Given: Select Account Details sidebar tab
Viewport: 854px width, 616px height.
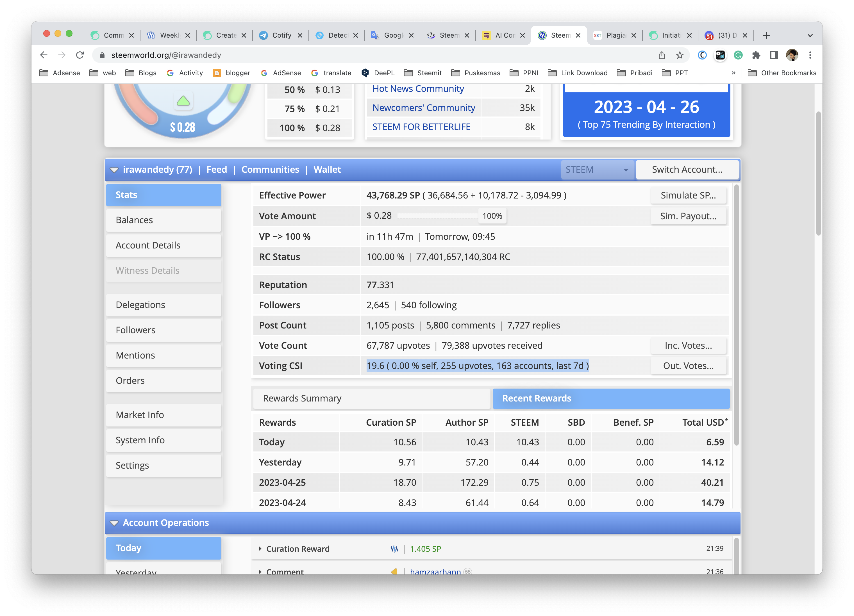Looking at the screenshot, I should (x=164, y=245).
